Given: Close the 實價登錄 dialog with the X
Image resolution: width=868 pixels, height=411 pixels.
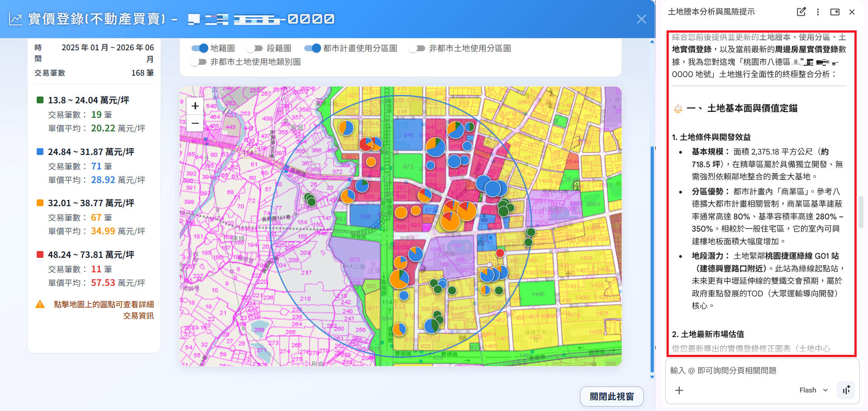Looking at the screenshot, I should click(641, 19).
